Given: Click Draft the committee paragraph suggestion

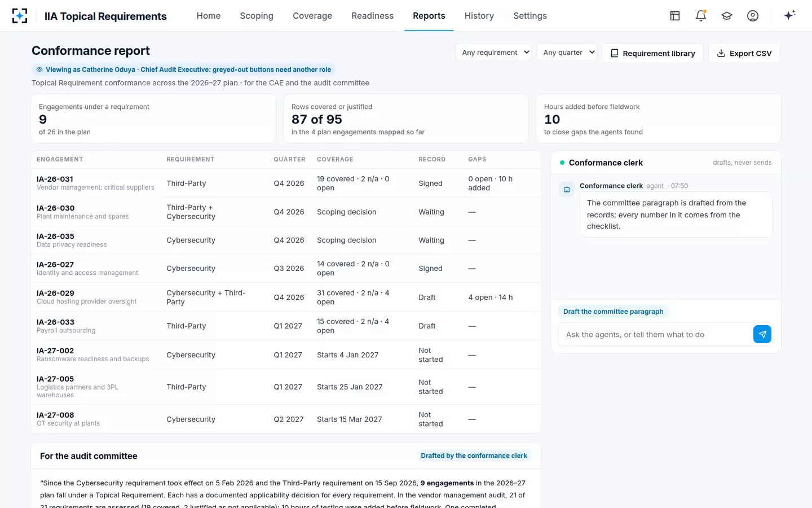Looking at the screenshot, I should coord(614,312).
